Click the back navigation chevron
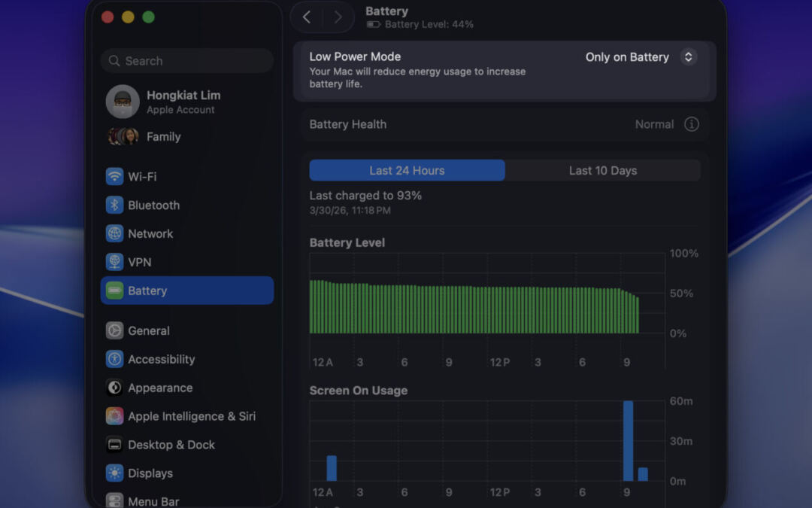 (307, 17)
